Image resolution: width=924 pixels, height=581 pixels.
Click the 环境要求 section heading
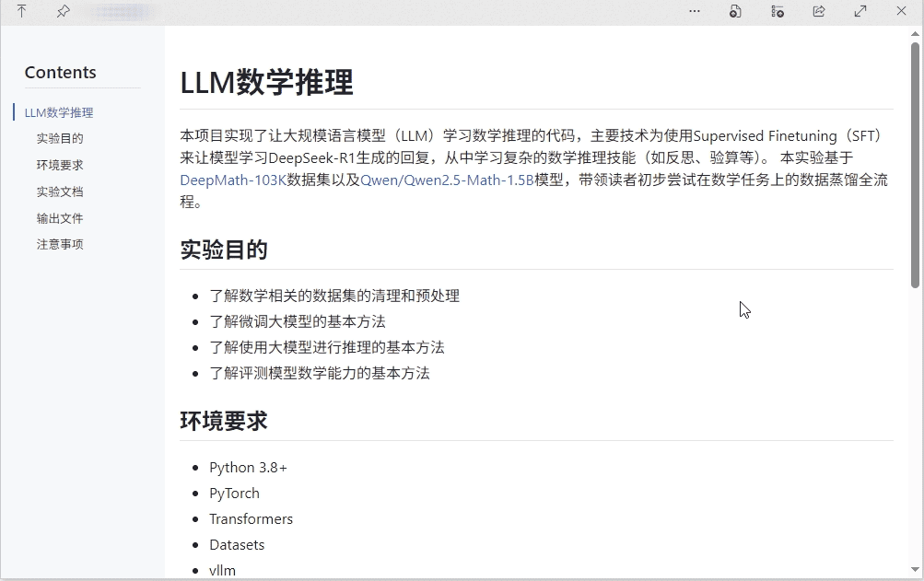(x=224, y=421)
